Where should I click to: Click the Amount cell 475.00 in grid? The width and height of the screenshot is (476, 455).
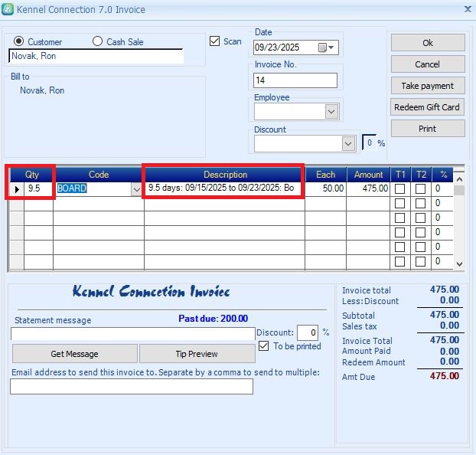pyautogui.click(x=368, y=188)
